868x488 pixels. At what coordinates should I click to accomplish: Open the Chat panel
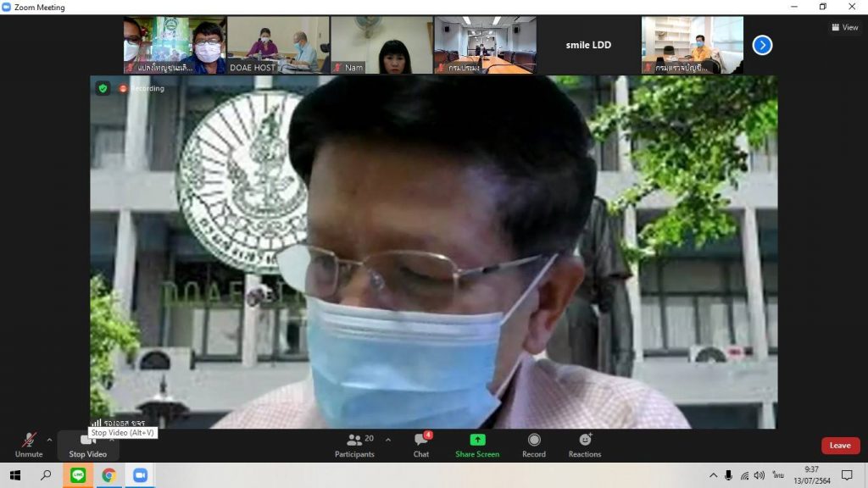tap(421, 444)
